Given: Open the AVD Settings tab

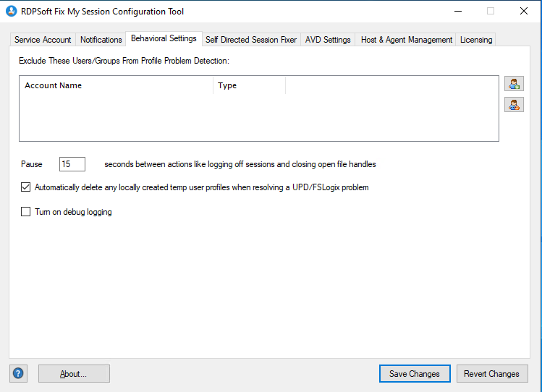Looking at the screenshot, I should [328, 40].
